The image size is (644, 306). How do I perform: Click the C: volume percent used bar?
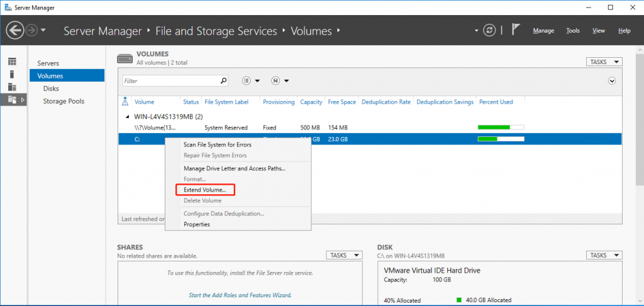(501, 139)
